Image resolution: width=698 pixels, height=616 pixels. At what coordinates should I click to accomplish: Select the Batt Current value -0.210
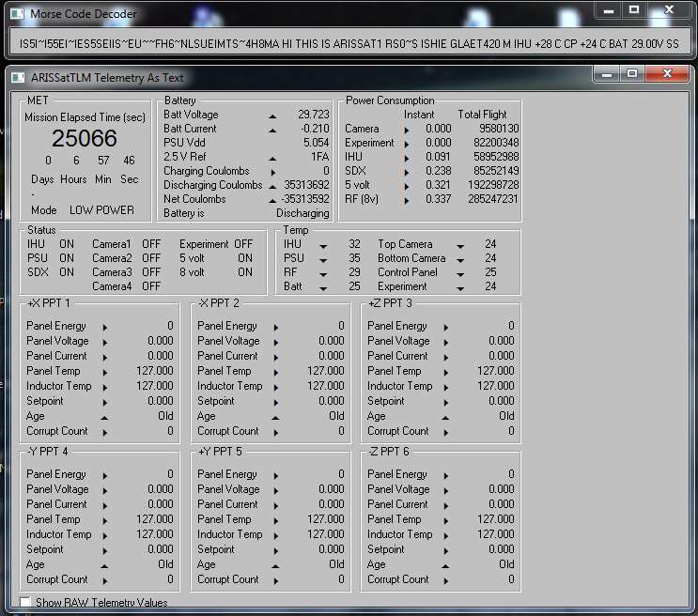315,129
